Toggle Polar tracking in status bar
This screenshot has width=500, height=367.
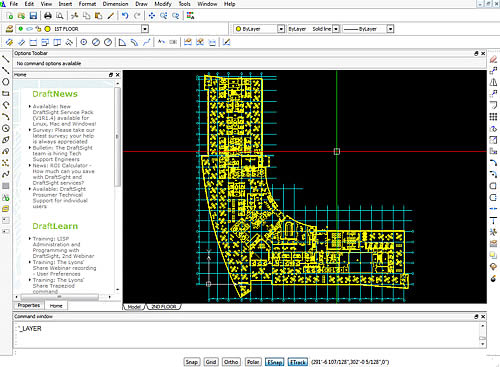(253, 362)
